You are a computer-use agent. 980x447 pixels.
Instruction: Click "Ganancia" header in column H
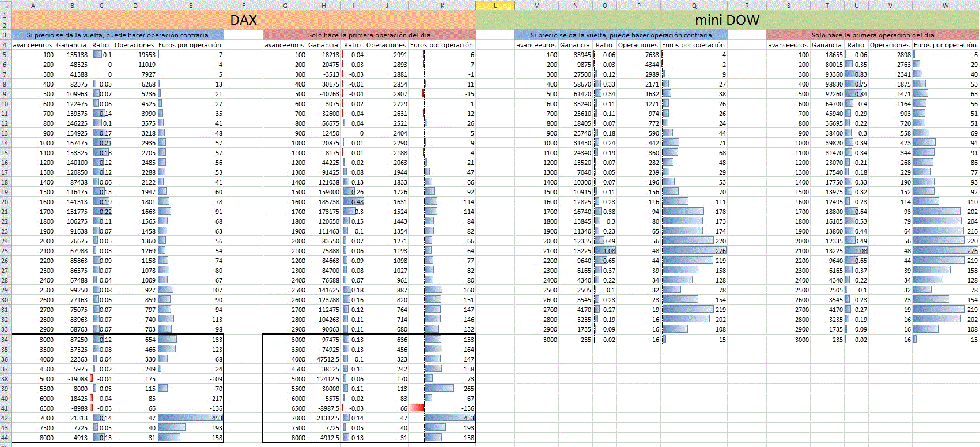pos(324,45)
